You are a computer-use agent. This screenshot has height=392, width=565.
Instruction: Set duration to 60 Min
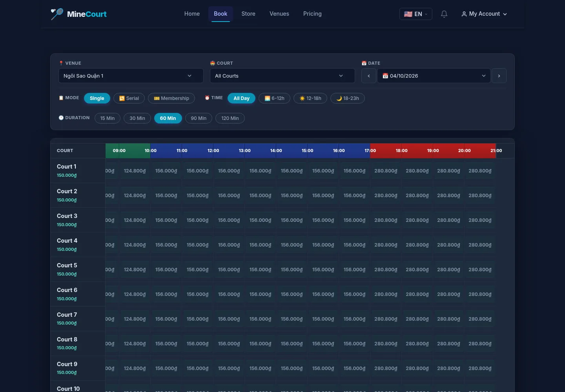tap(168, 118)
